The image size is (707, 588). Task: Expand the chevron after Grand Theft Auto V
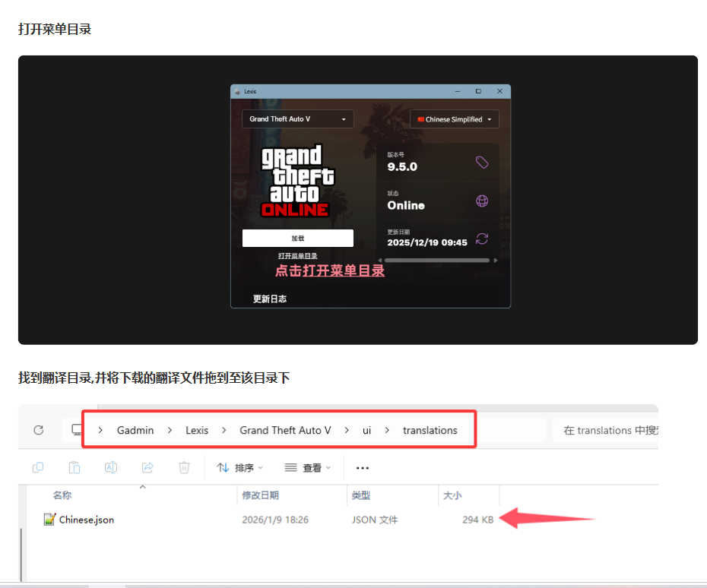click(x=347, y=430)
